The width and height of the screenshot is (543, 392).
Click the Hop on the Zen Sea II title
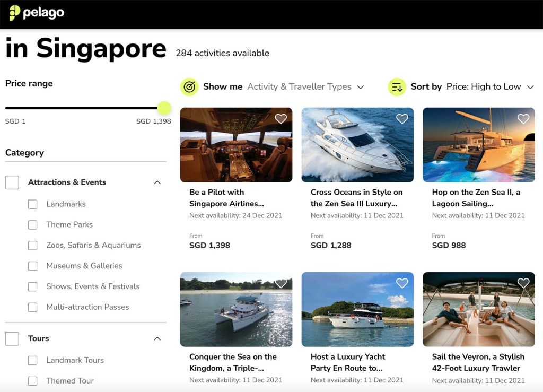point(472,197)
